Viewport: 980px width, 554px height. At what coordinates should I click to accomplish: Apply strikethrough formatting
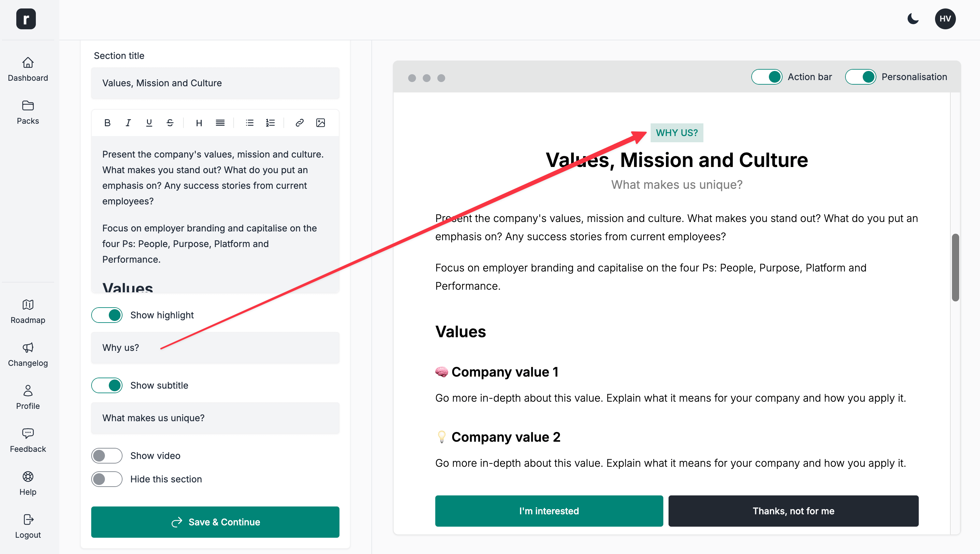tap(170, 122)
